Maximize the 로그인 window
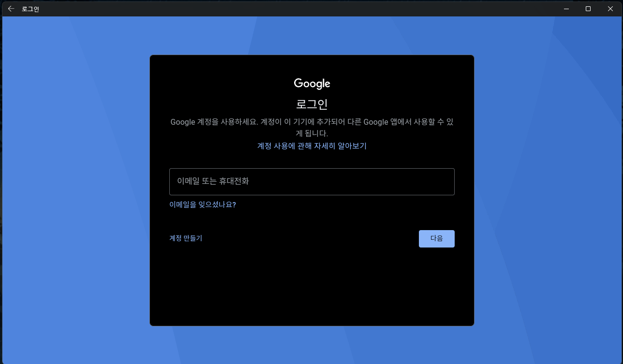The image size is (623, 364). click(588, 9)
